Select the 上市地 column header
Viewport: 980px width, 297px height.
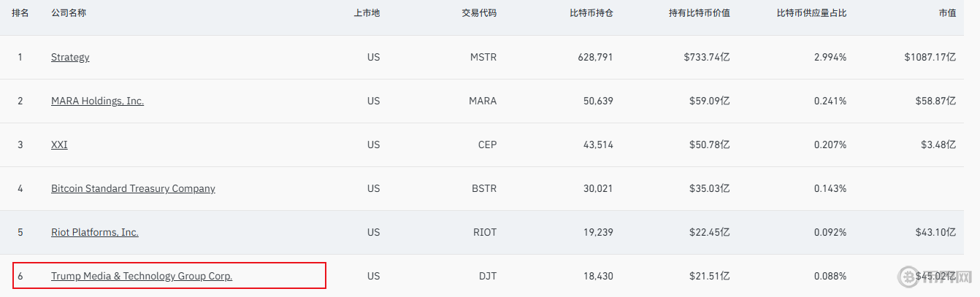click(x=367, y=13)
